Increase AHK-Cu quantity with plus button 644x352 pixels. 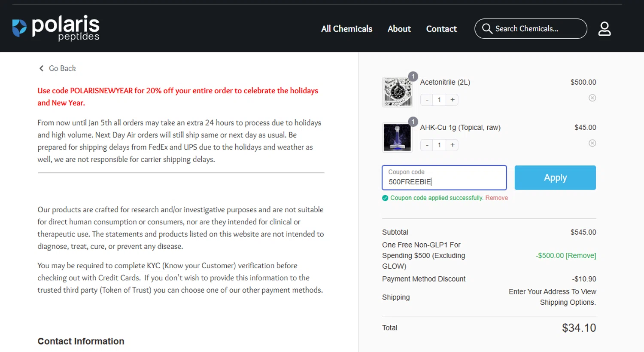point(452,145)
